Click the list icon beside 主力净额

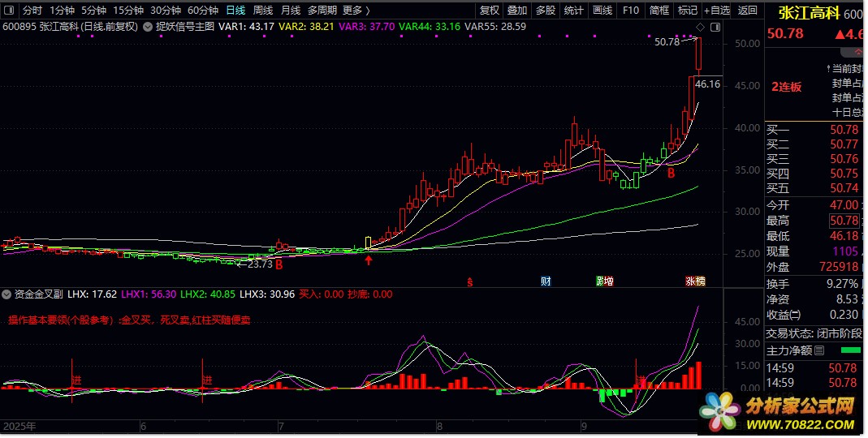[818, 351]
